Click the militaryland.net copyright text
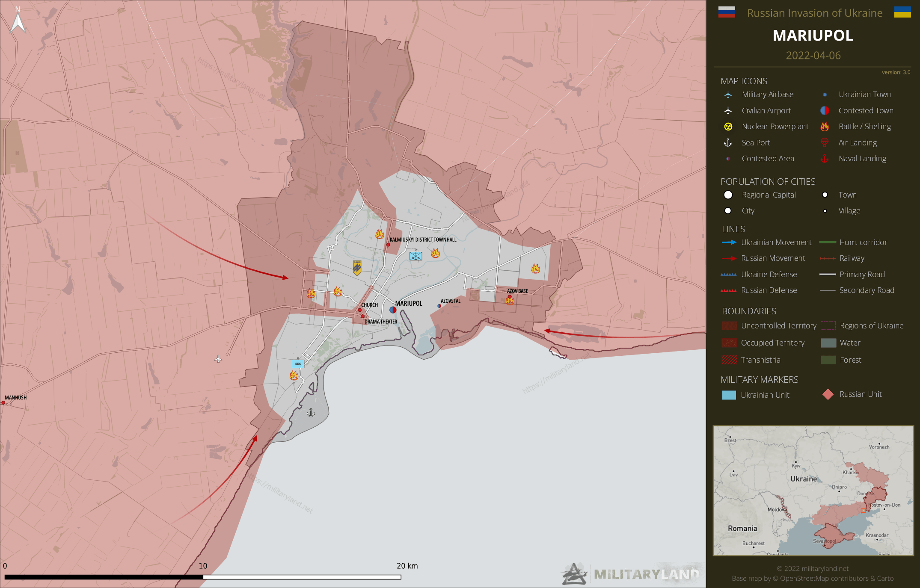The height and width of the screenshot is (588, 920). [813, 568]
